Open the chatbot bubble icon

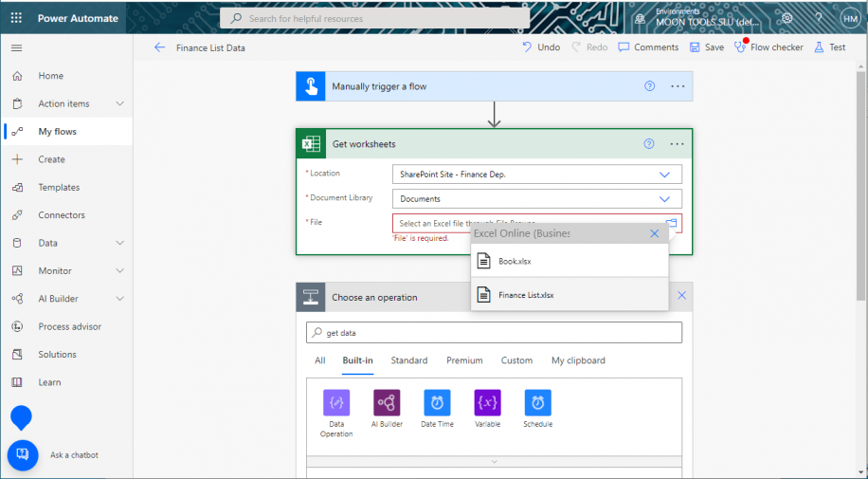[x=23, y=455]
